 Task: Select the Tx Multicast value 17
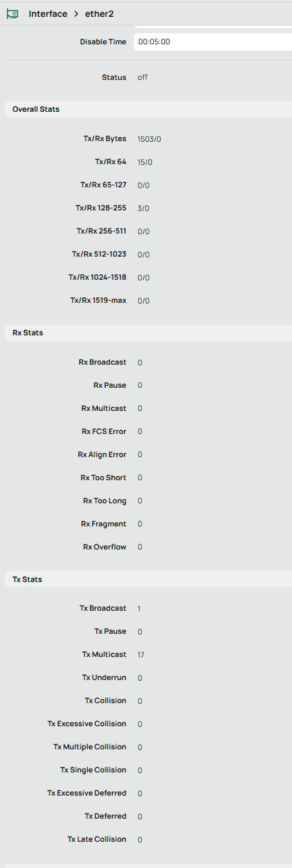click(x=141, y=655)
